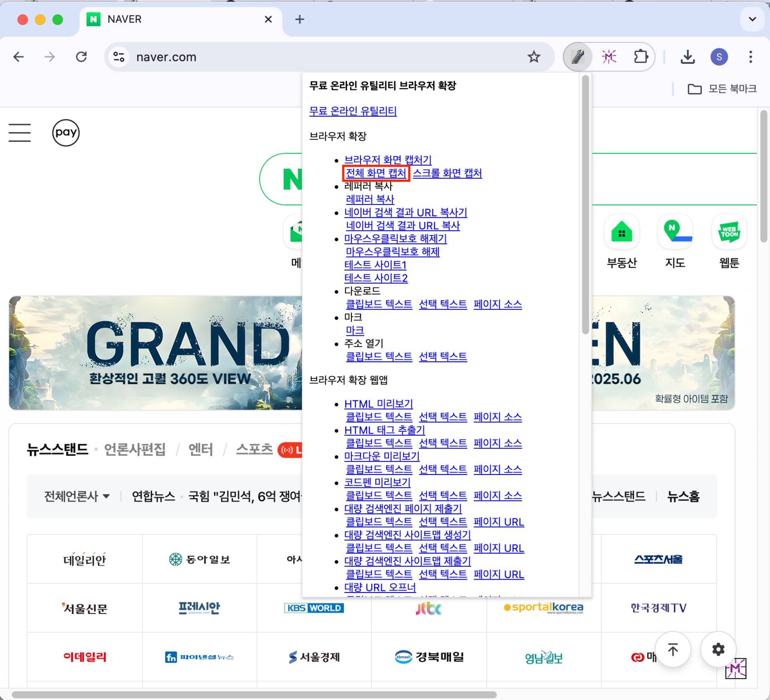Image resolution: width=770 pixels, height=700 pixels.
Task: Open the Extensions puzzle piece menu
Action: click(640, 57)
